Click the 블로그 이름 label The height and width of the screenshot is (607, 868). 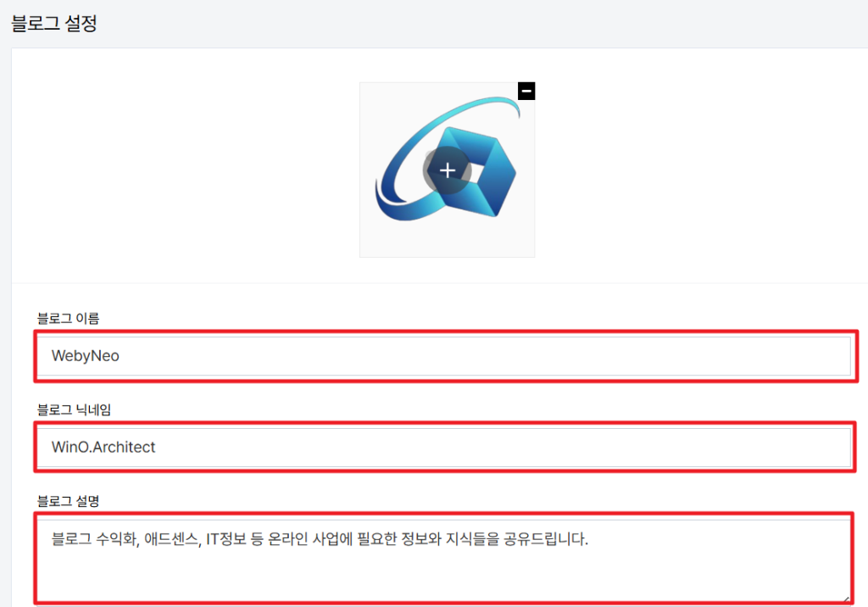pyautogui.click(x=68, y=319)
